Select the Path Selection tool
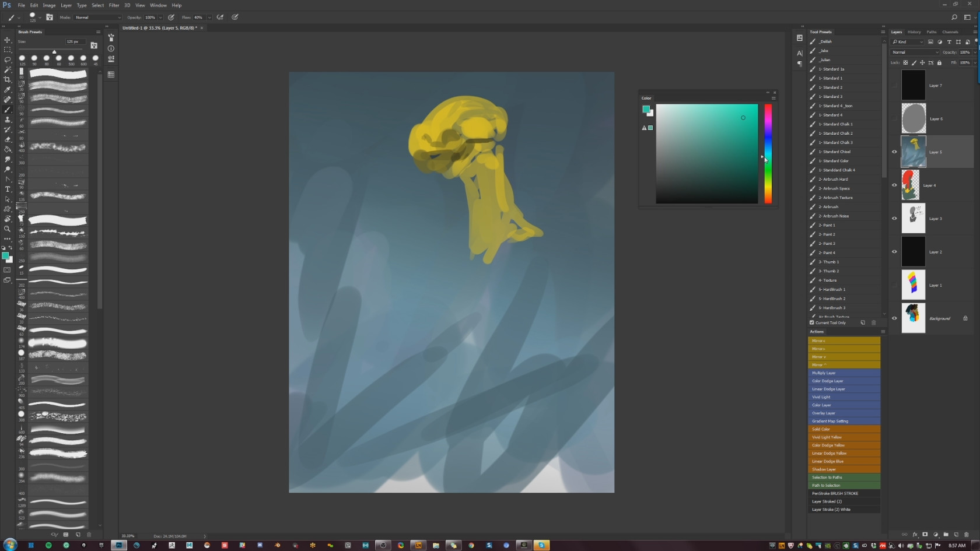Image resolution: width=980 pixels, height=551 pixels. point(8,199)
